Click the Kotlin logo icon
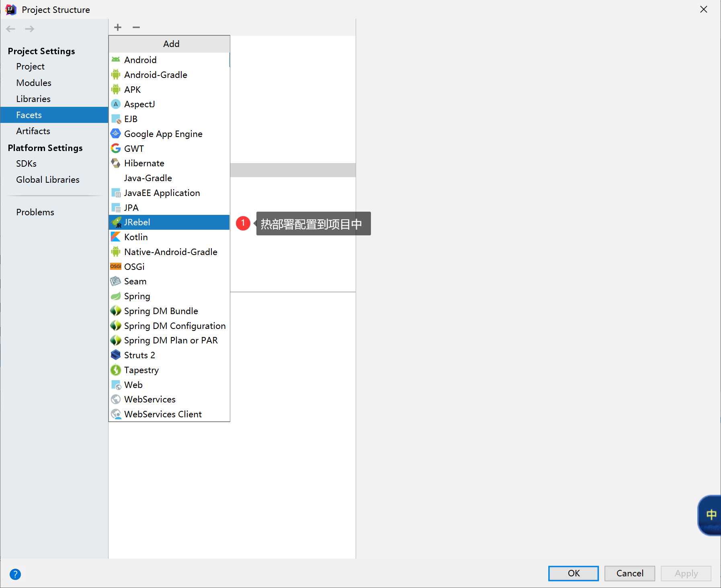Screen dimensions: 721x588 [x=116, y=237]
